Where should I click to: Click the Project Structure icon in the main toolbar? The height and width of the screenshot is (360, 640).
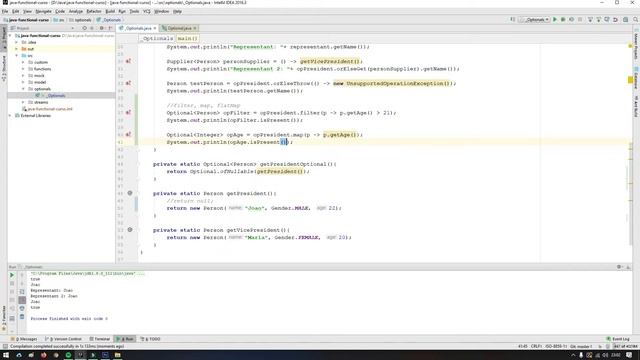[x=625, y=20]
